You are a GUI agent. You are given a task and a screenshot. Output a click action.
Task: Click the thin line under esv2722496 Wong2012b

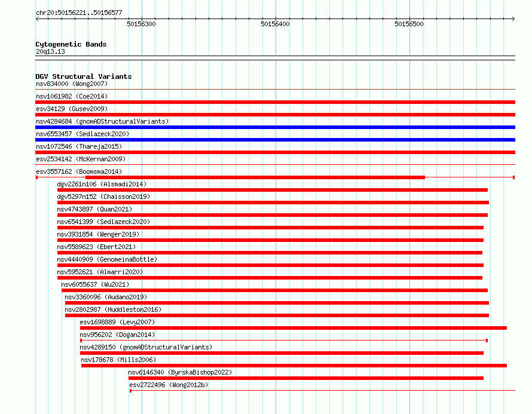tap(323, 391)
